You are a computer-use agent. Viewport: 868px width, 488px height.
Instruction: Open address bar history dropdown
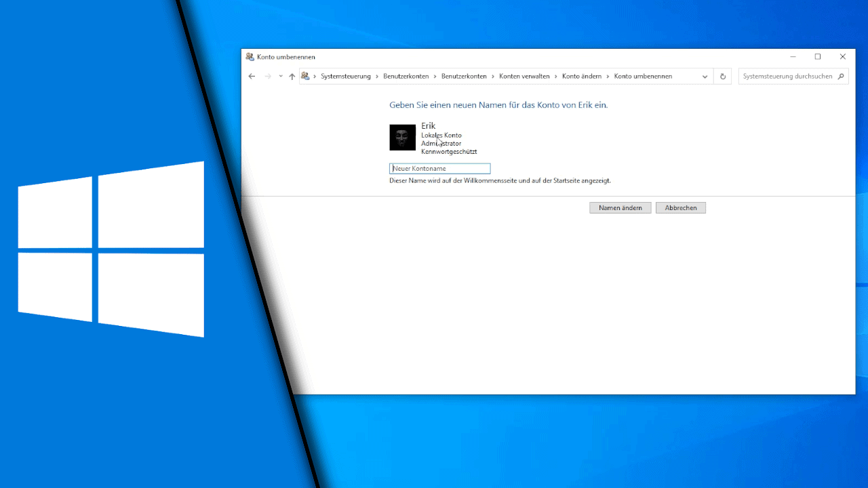[x=705, y=77]
